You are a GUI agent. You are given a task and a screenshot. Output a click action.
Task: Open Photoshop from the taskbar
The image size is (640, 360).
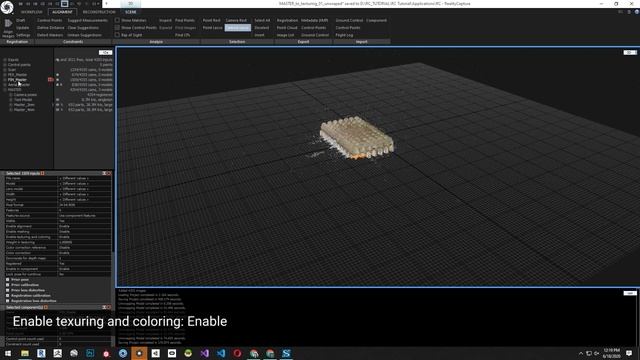90,353
